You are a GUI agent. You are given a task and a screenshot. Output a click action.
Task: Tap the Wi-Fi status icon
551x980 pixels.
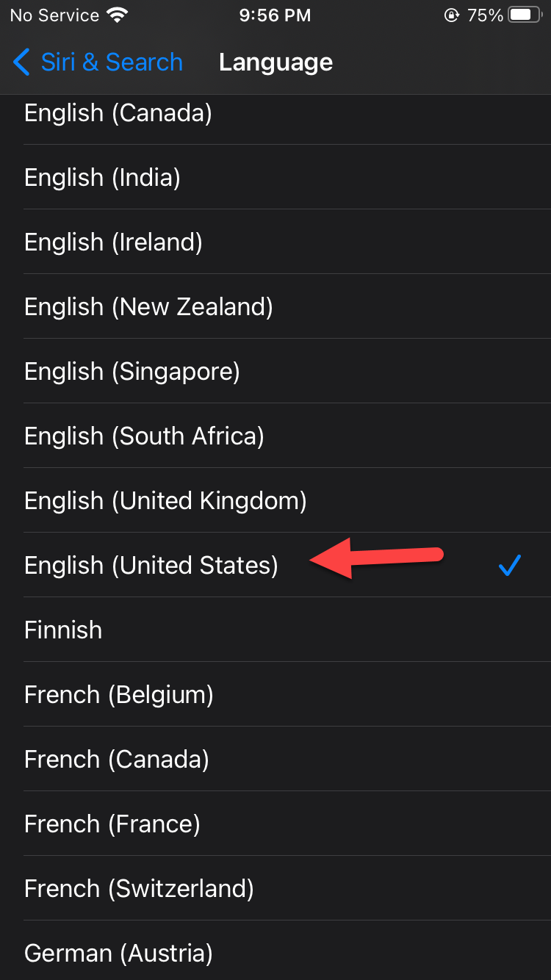(x=116, y=15)
